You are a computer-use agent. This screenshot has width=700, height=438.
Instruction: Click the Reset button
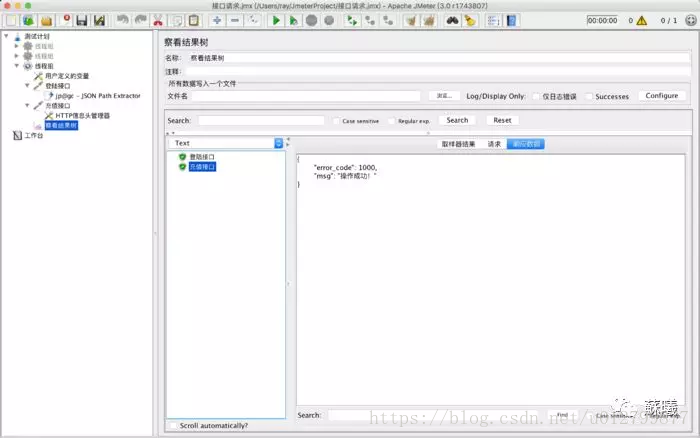tap(502, 121)
